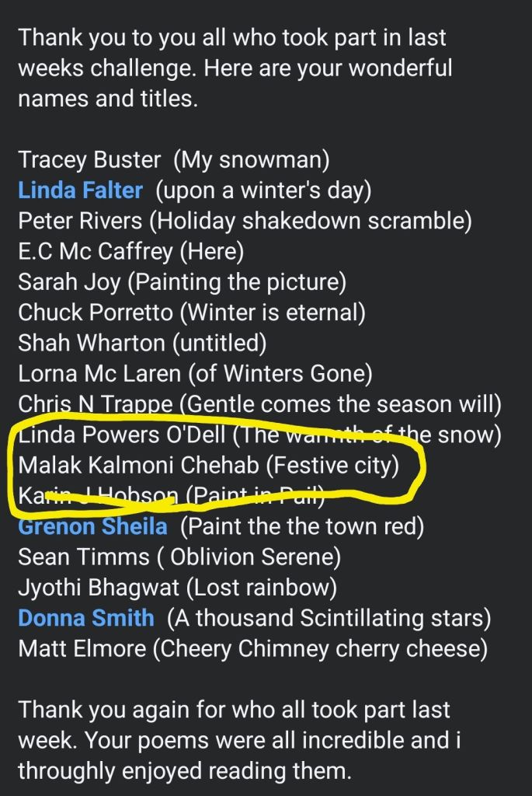Select the Lorna Mc Laren entry
This screenshot has width=532, height=796.
(x=195, y=374)
